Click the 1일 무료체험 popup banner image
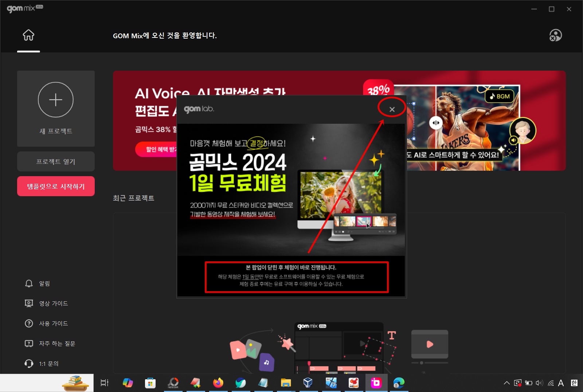This screenshot has width=583, height=392. tap(291, 190)
